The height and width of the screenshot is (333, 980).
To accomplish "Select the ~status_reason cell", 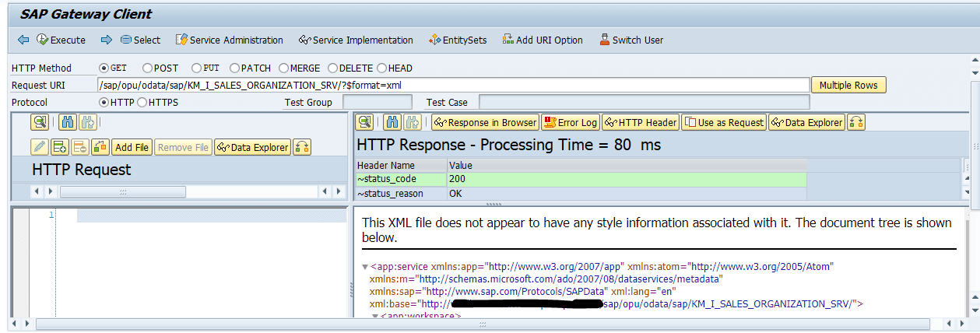I will coord(400,193).
